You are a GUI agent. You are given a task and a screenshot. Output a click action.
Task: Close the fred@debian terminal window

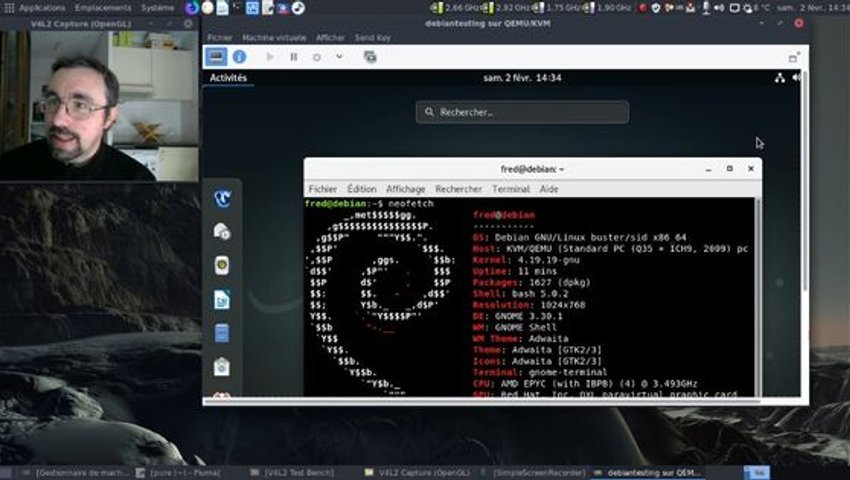[x=751, y=169]
